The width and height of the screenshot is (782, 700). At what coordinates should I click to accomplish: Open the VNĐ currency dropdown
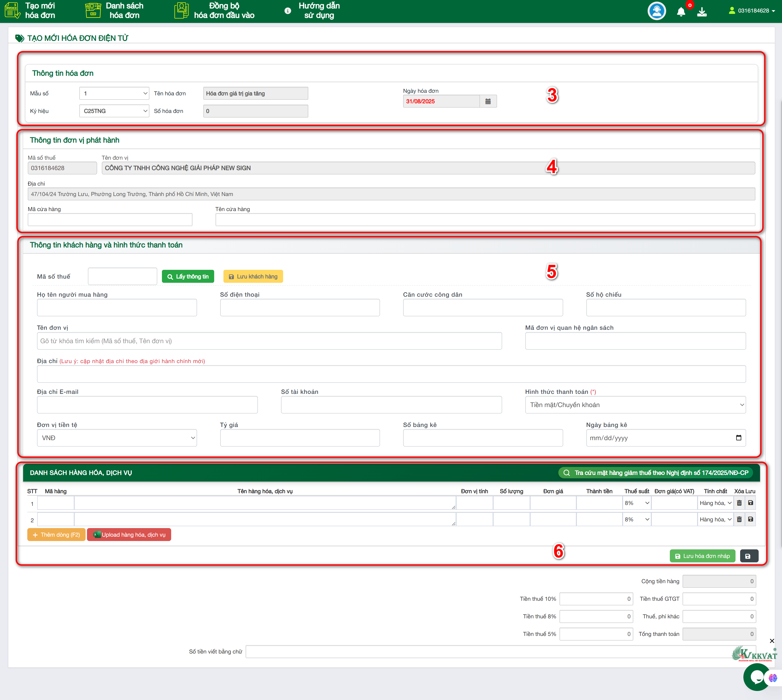pos(117,438)
